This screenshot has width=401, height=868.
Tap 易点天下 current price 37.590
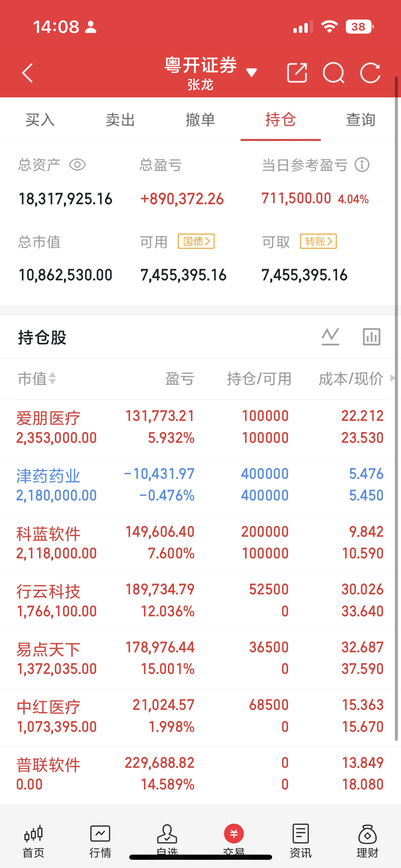(x=362, y=669)
